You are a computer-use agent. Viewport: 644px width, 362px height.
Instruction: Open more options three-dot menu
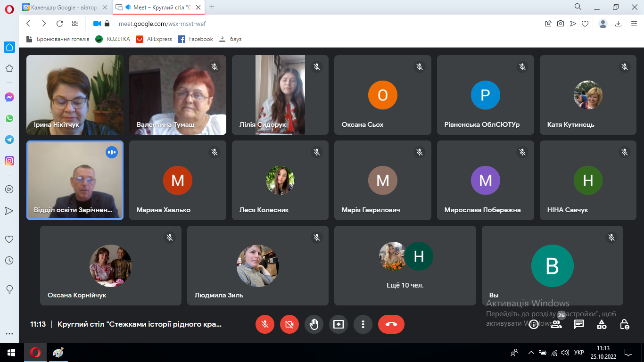pos(363,324)
